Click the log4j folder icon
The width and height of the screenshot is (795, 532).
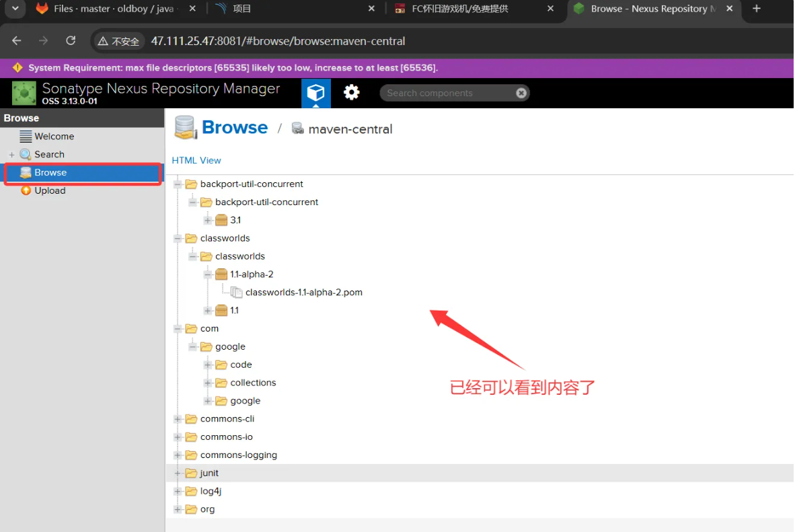pos(191,491)
